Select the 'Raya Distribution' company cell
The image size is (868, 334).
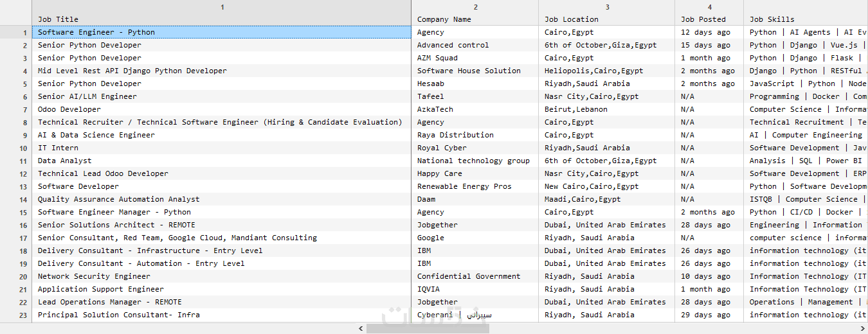pyautogui.click(x=475, y=135)
